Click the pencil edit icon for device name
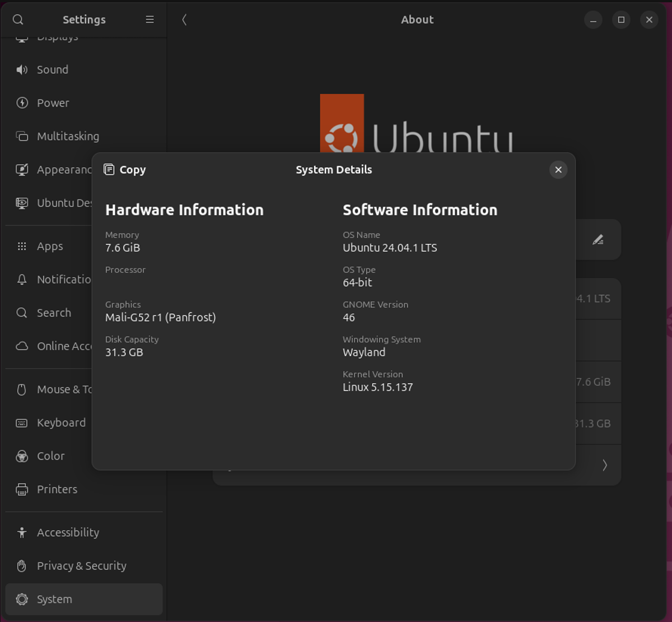This screenshot has height=622, width=672. click(x=598, y=240)
